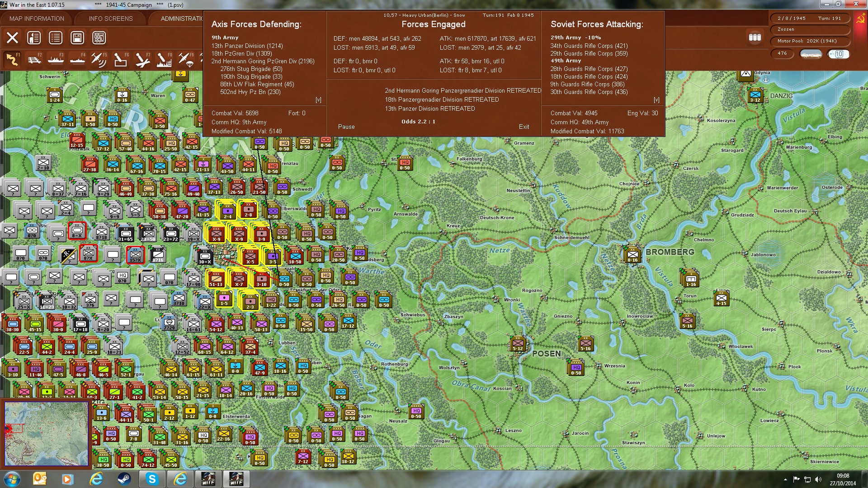Expand the Axis forces list arrow

(318, 100)
